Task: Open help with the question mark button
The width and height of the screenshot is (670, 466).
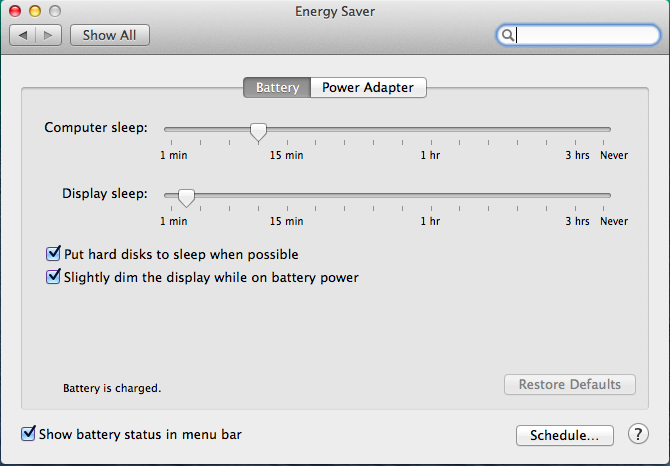Action: [x=638, y=435]
